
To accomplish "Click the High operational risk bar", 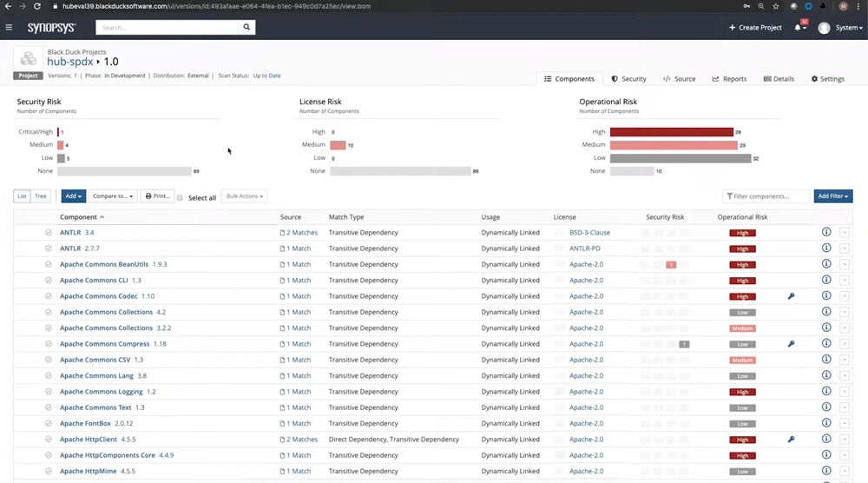I will pyautogui.click(x=671, y=132).
